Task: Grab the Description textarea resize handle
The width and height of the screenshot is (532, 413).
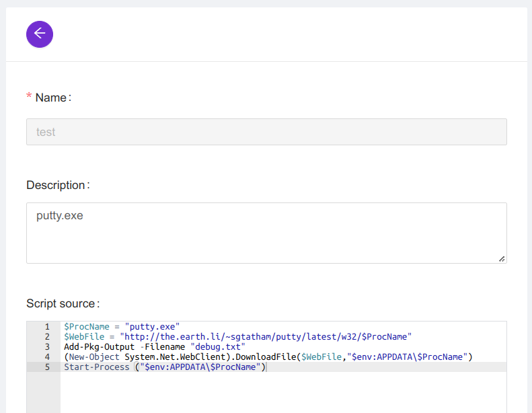Action: click(502, 258)
